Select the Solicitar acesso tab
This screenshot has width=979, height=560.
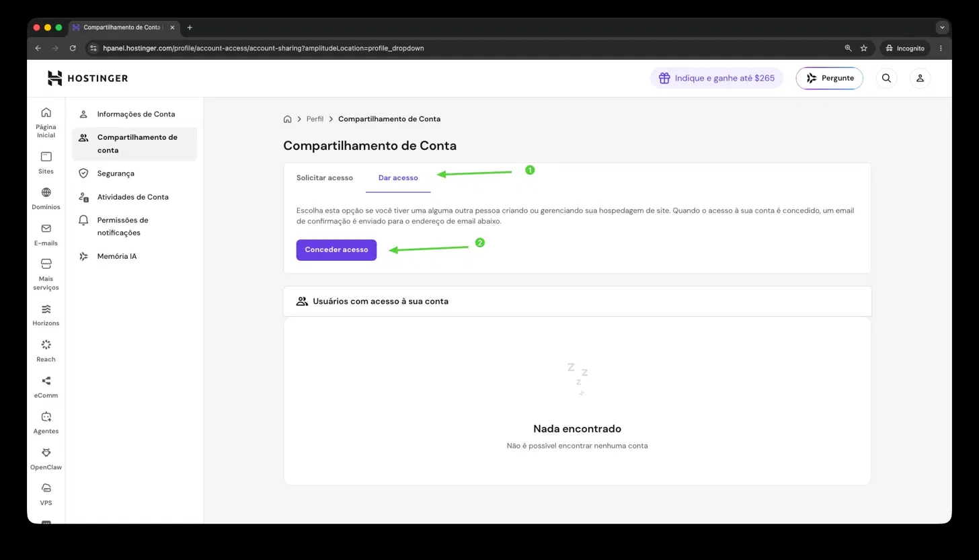325,178
